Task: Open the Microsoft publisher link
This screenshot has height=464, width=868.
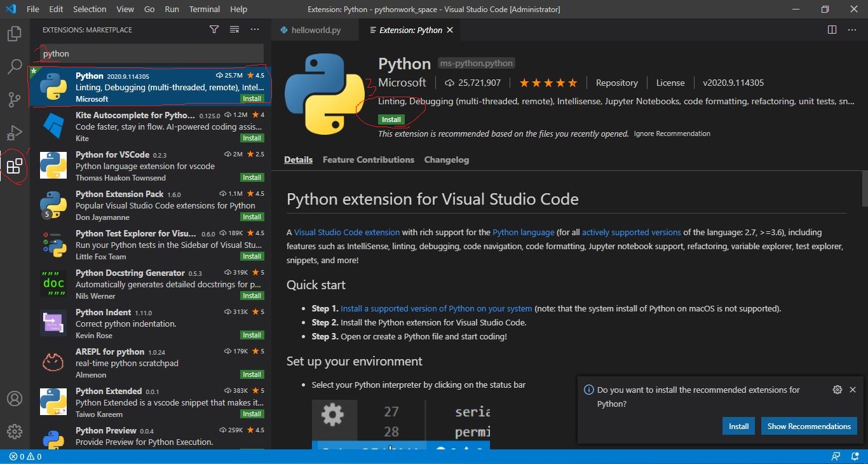Action: click(x=402, y=83)
